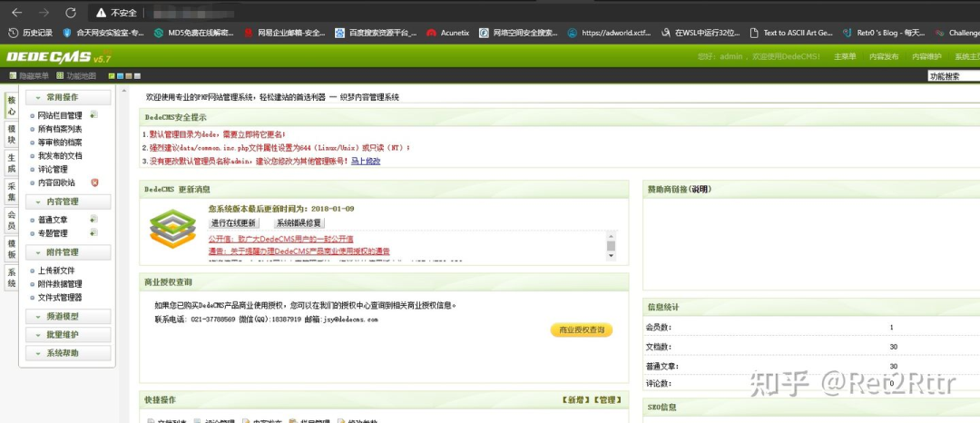Switch to the 核心 side tab
The image size is (980, 423).
pyautogui.click(x=11, y=105)
